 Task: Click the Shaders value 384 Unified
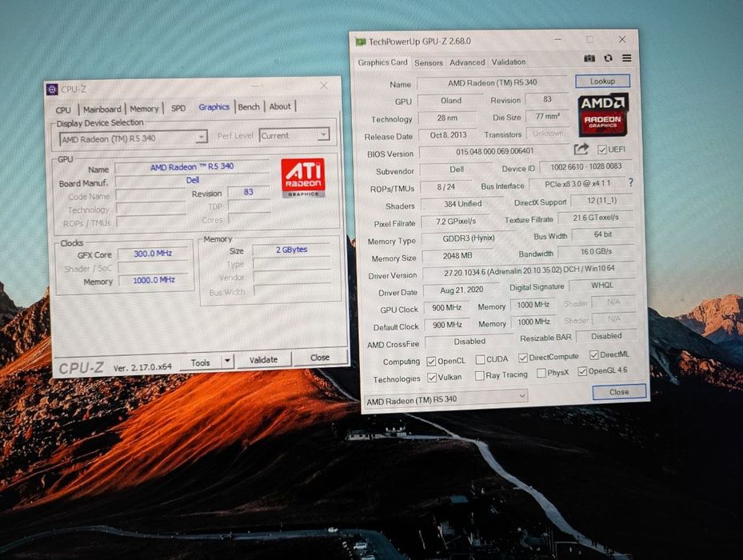(462, 204)
